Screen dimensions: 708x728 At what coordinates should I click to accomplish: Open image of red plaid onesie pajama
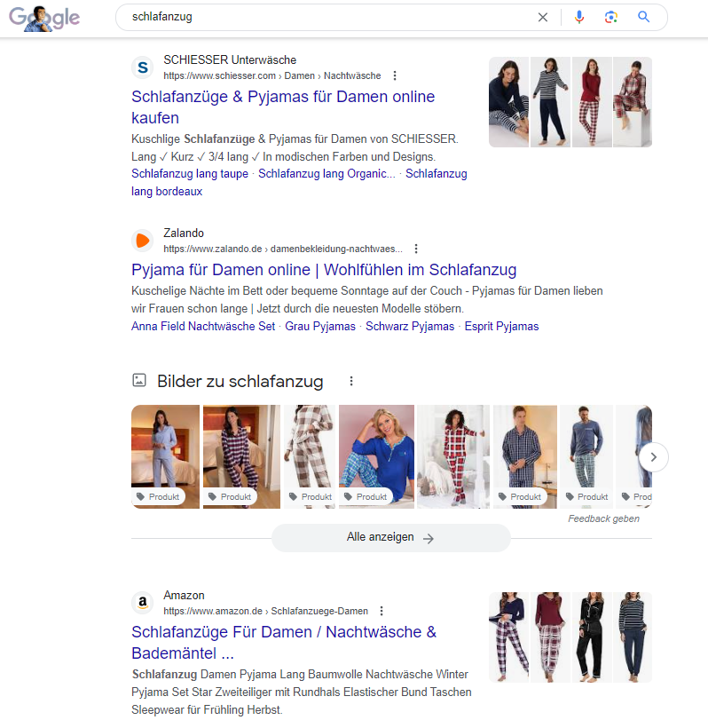(x=453, y=457)
